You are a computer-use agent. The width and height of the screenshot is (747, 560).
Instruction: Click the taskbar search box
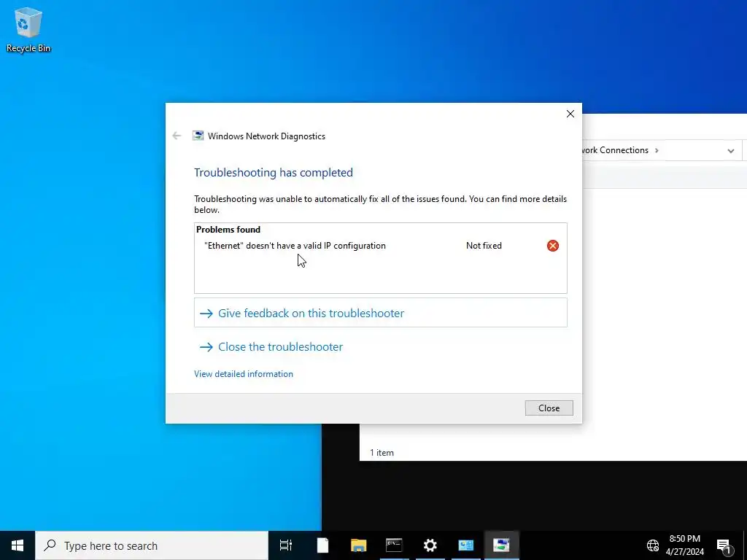pyautogui.click(x=152, y=545)
